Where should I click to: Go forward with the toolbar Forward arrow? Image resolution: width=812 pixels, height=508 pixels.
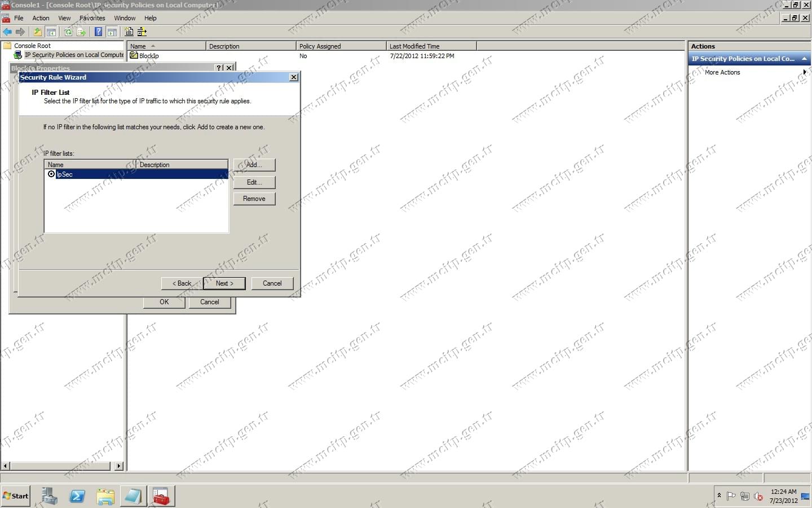coord(21,32)
